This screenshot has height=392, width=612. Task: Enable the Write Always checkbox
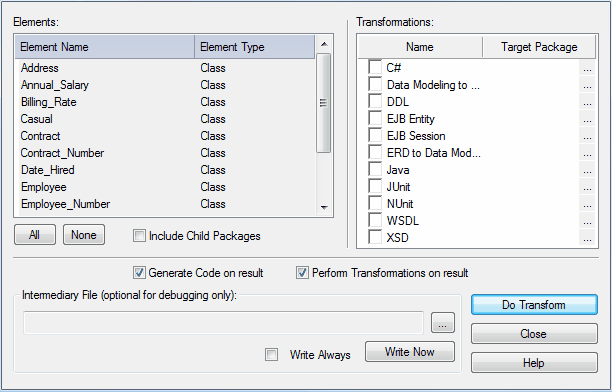tap(271, 355)
